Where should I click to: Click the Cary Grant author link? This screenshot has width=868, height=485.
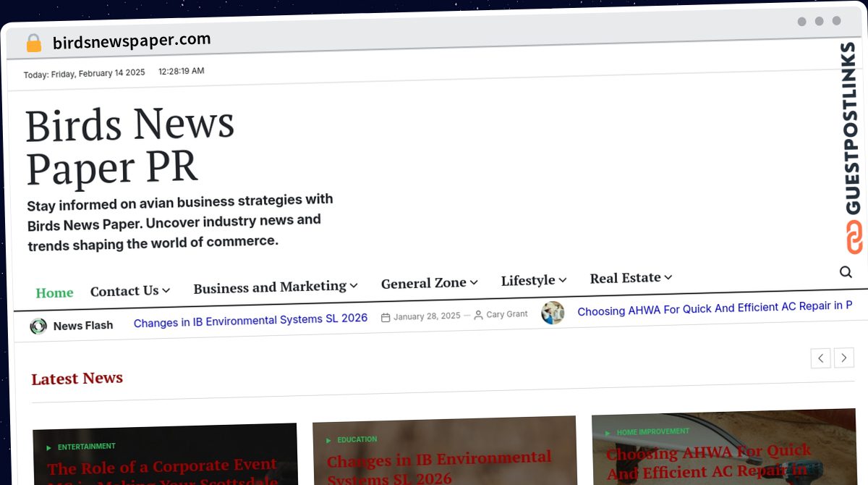click(507, 315)
